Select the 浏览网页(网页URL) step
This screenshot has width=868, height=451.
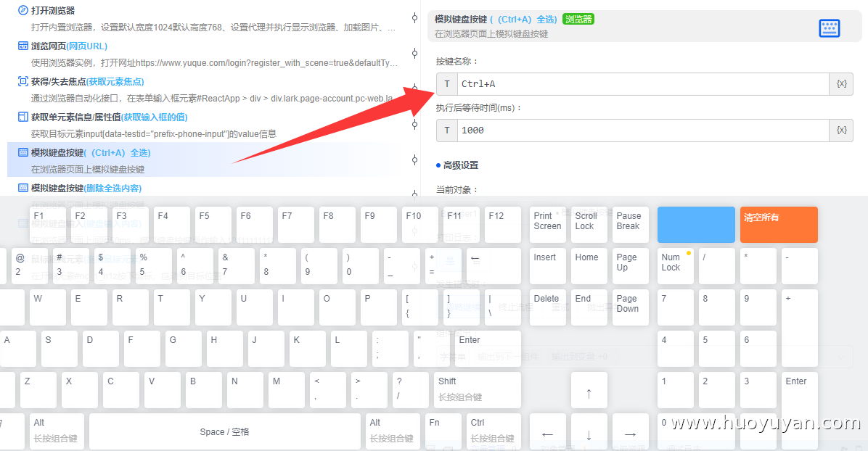tap(208, 54)
